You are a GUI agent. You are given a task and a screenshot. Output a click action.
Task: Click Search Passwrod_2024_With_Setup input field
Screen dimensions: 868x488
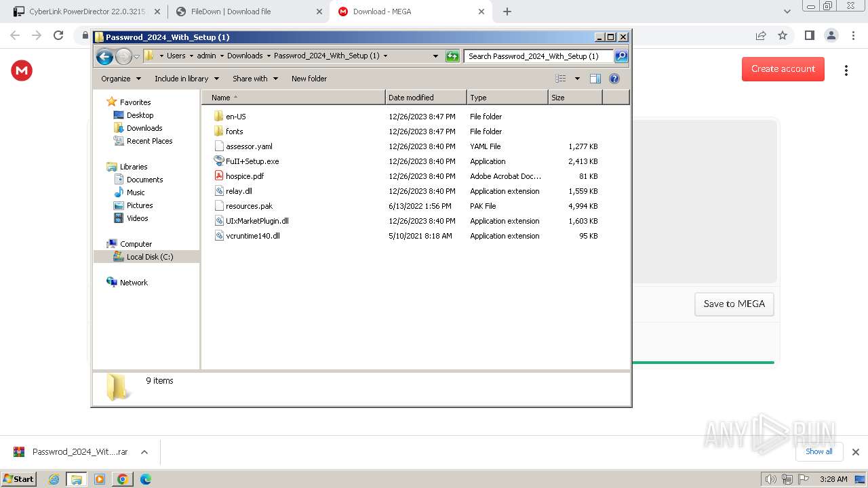[x=538, y=56]
